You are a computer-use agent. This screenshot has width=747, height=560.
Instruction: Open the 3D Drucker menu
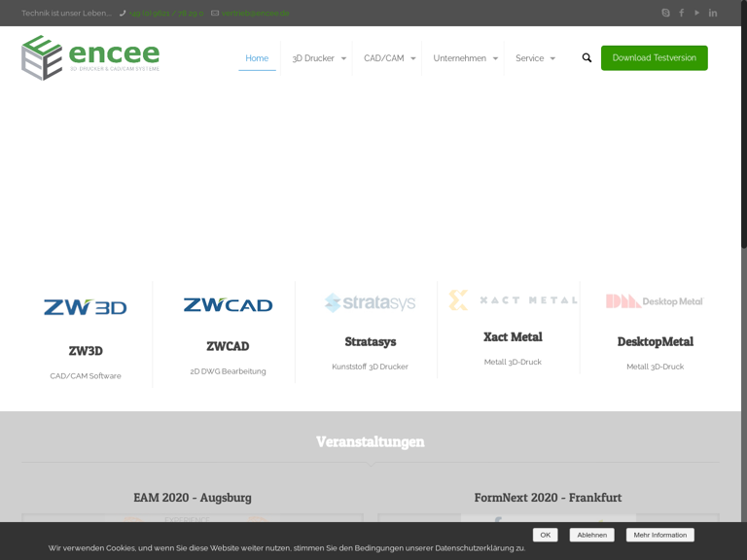[x=313, y=58]
